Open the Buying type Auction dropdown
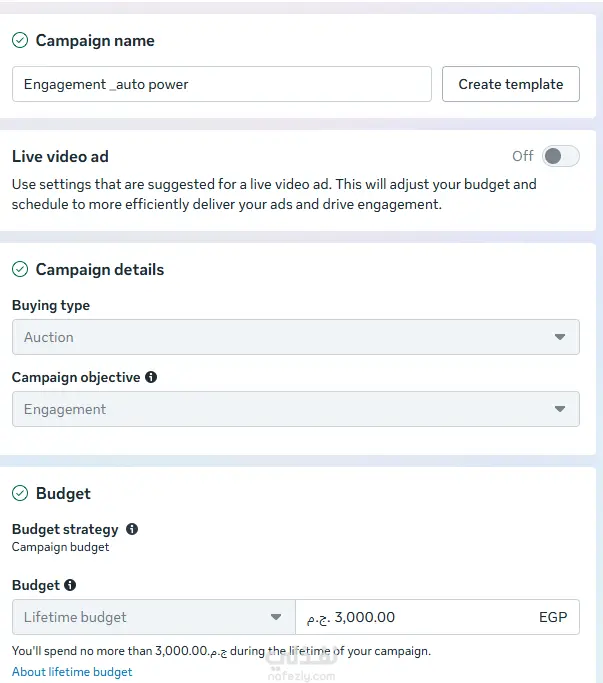Viewport: 603px width, 683px height. coord(296,337)
